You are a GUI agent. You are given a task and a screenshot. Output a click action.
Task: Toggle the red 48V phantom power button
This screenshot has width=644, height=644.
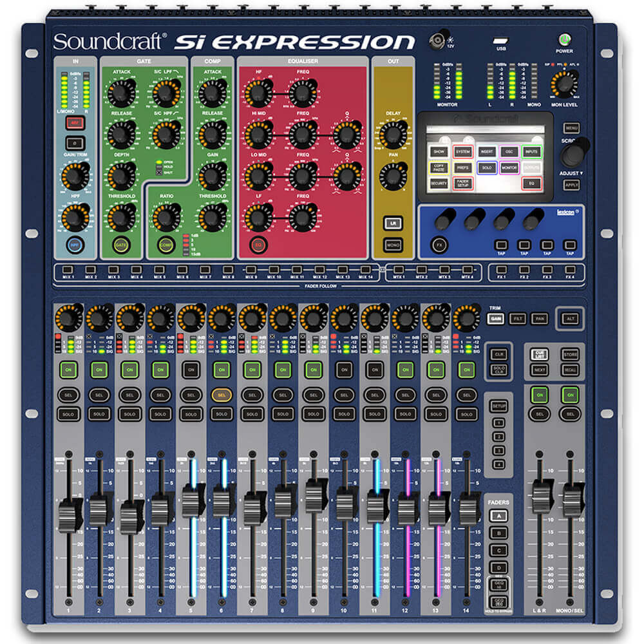pos(75,123)
